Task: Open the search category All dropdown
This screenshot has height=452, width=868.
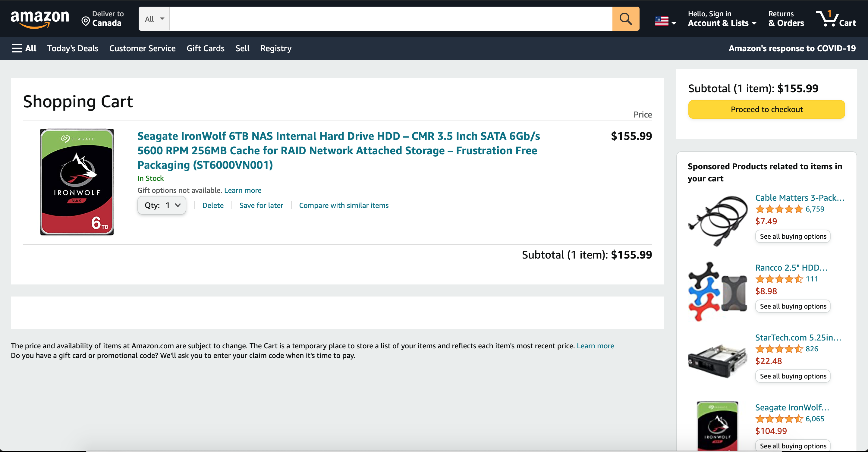Action: coord(154,19)
